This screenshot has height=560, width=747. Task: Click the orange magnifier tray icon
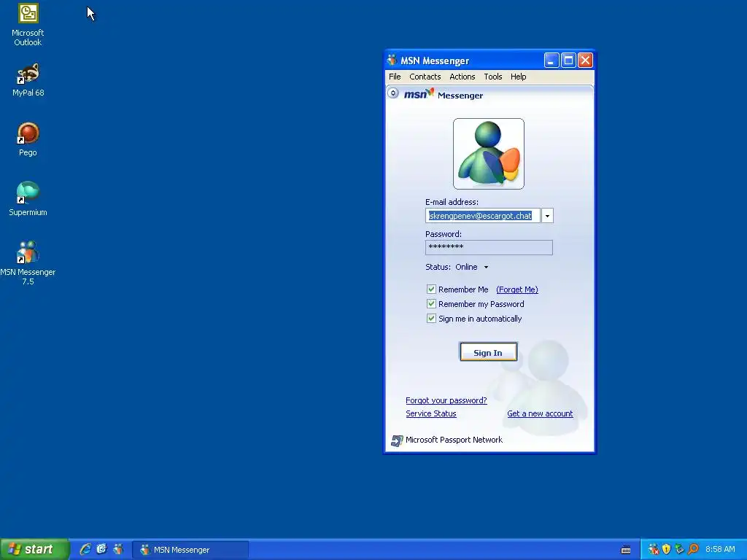tap(693, 549)
